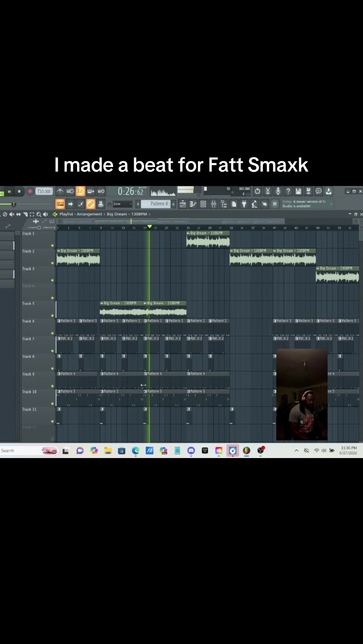The image size is (363, 644).
Task: Toggle overdub blend recording icon
Action: 91,191
